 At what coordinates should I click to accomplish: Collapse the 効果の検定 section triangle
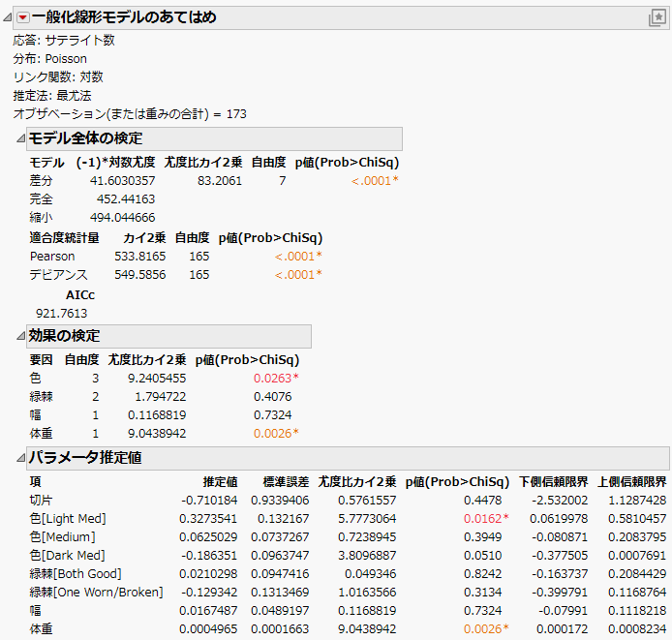(x=21, y=336)
